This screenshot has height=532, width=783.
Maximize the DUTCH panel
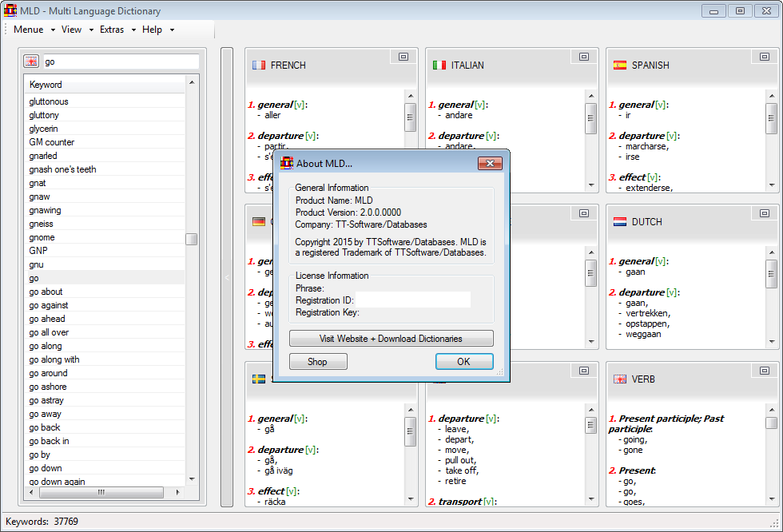765,213
